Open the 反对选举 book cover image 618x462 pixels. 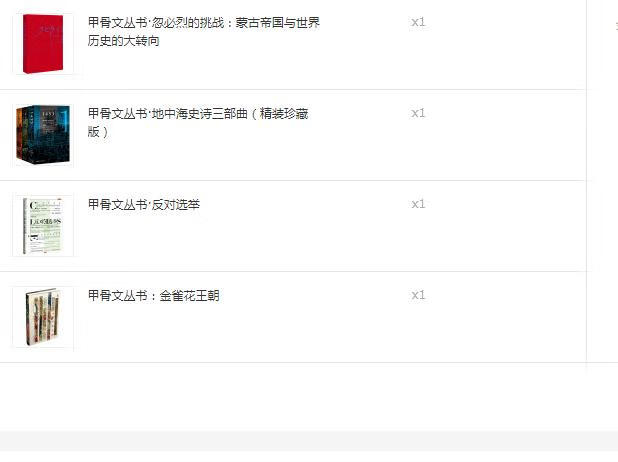point(43,226)
